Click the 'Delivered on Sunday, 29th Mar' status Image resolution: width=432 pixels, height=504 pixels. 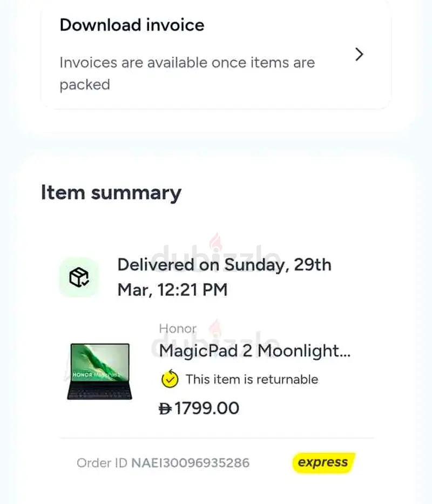(x=224, y=265)
